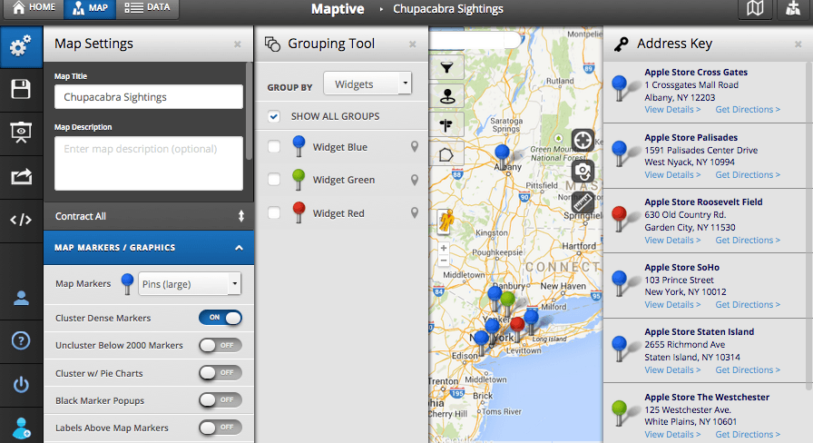Screen dimensions: 813x443
Task: Click Contract All sections control
Action: (149, 216)
